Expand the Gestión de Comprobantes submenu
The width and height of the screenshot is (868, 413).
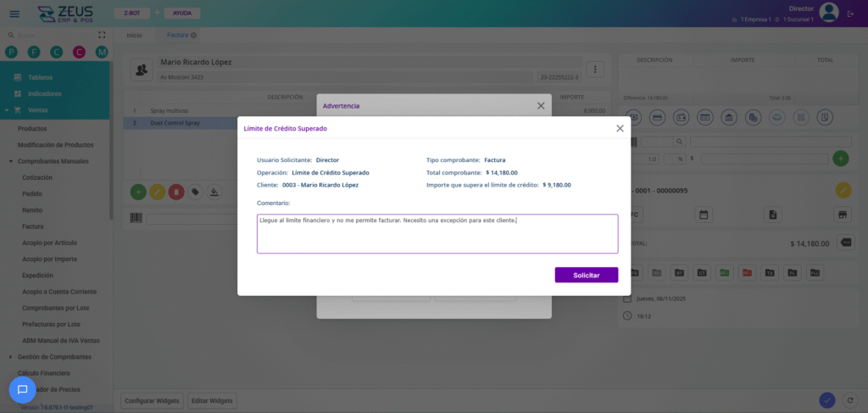tap(9, 356)
